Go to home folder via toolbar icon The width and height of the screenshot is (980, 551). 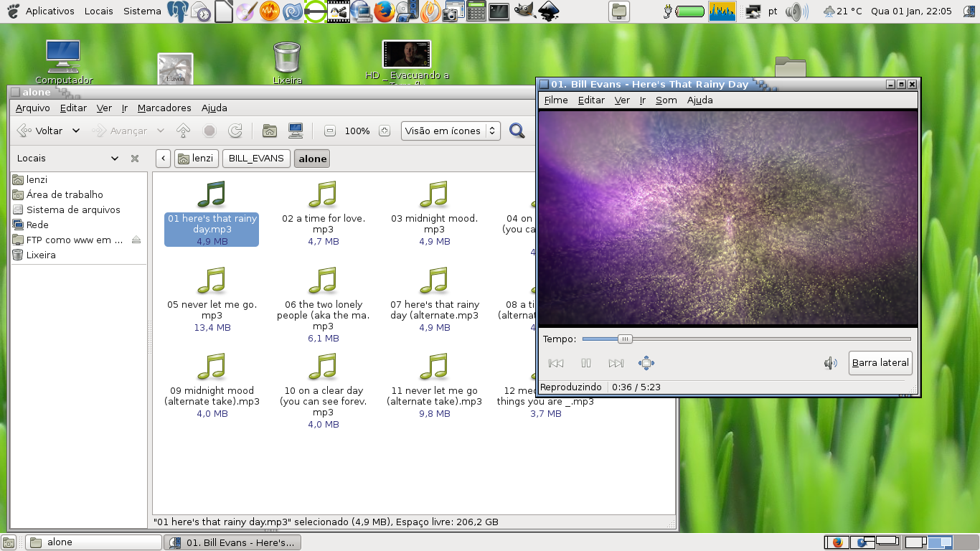point(270,131)
